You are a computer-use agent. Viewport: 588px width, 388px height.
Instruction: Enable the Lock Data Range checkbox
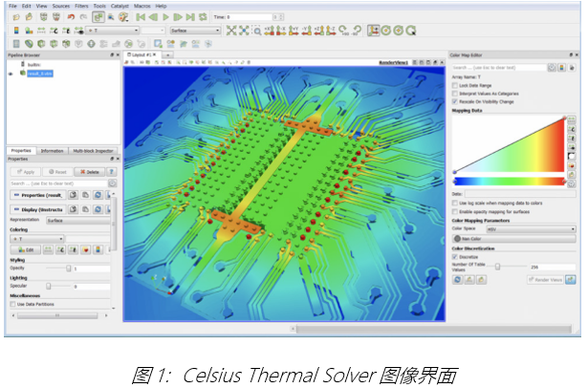(455, 85)
